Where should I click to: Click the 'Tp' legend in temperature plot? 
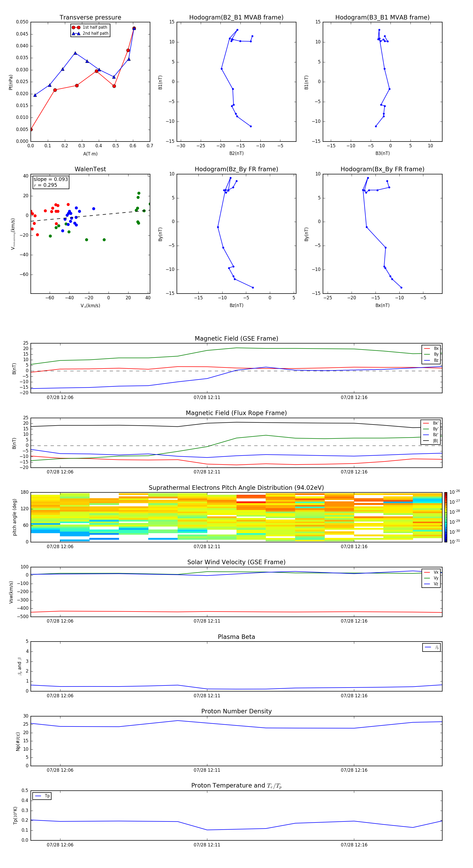click(42, 796)
